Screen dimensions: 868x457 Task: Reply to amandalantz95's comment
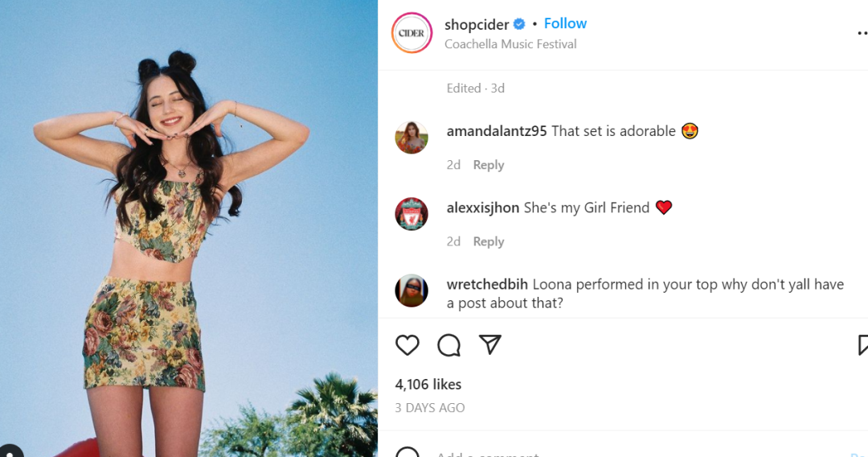click(488, 165)
